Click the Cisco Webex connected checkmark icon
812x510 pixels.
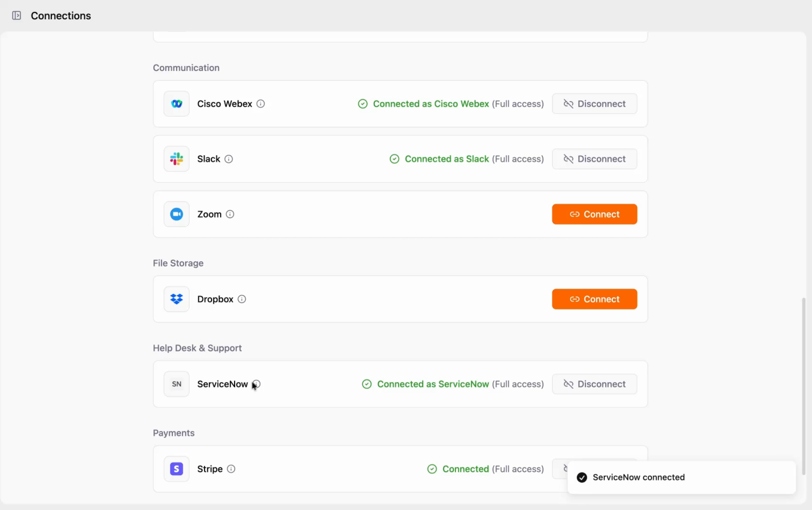click(363, 104)
